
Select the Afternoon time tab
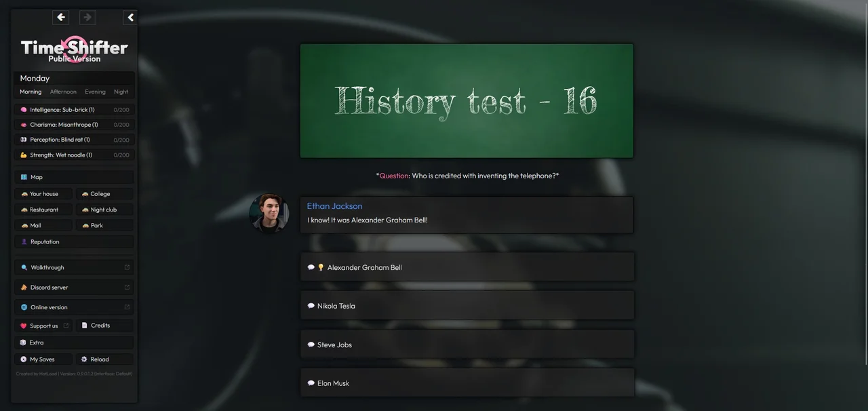tap(63, 92)
